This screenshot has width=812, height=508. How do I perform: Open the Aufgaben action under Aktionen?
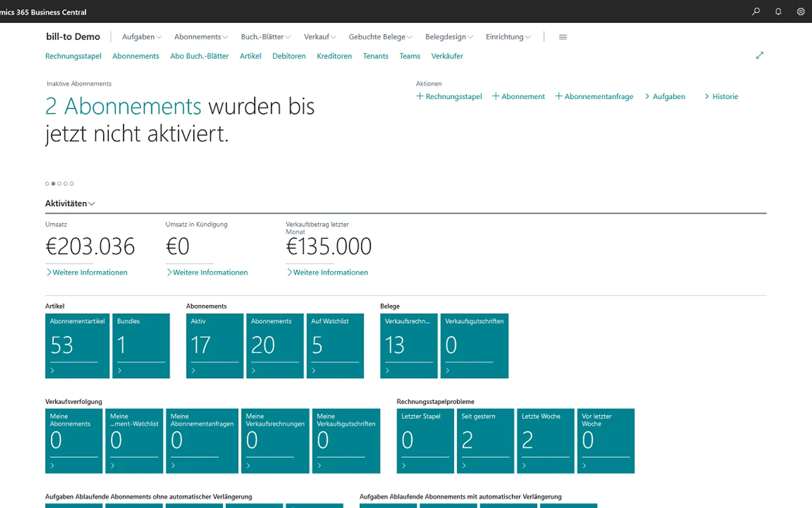click(665, 97)
